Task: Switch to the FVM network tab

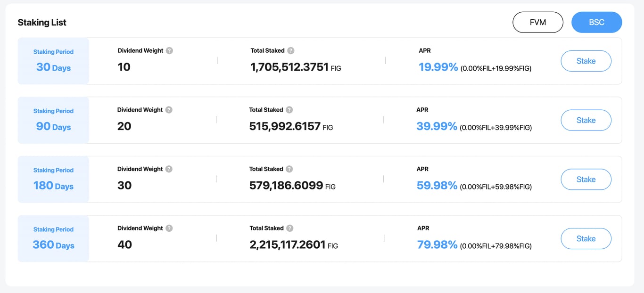Action: 538,22
